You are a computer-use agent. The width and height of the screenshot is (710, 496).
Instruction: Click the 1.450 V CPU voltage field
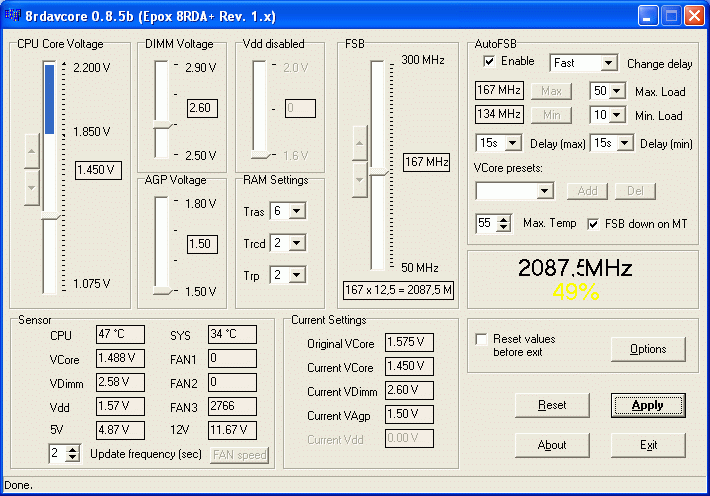[98, 170]
